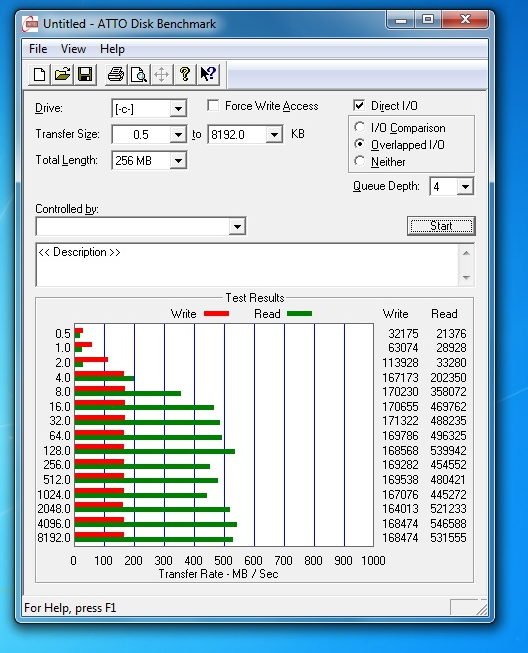Screen dimensions: 528x653
Task: Click the read value 531555
Action: 448,538
